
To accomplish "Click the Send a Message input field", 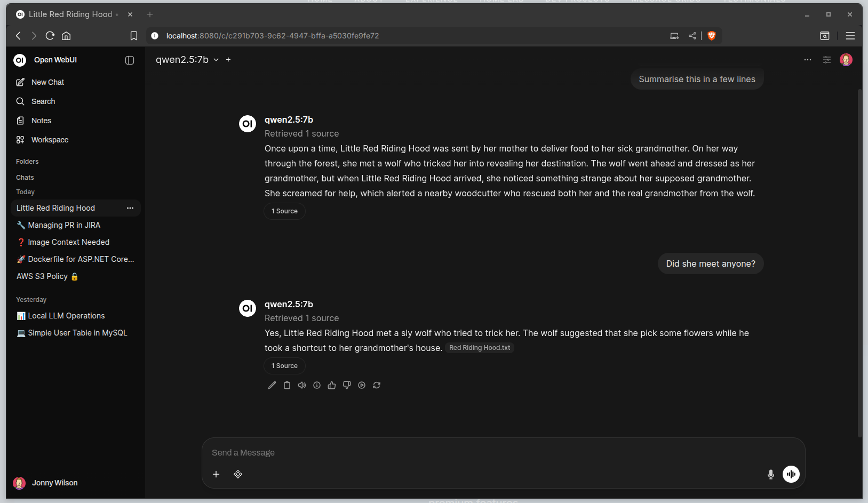I will tap(501, 453).
